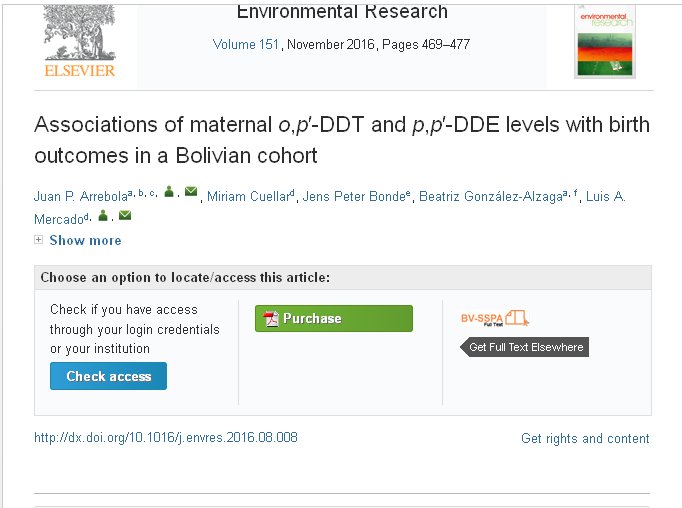Screen dimensions: 682x508
Task: Open the dx.doi.org article DOI link
Action: (166, 438)
